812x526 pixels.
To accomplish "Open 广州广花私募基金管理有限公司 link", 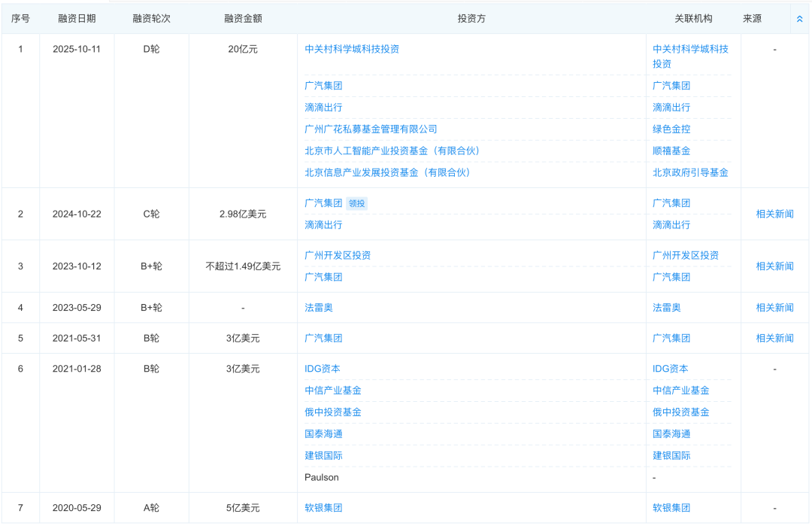I will point(371,129).
